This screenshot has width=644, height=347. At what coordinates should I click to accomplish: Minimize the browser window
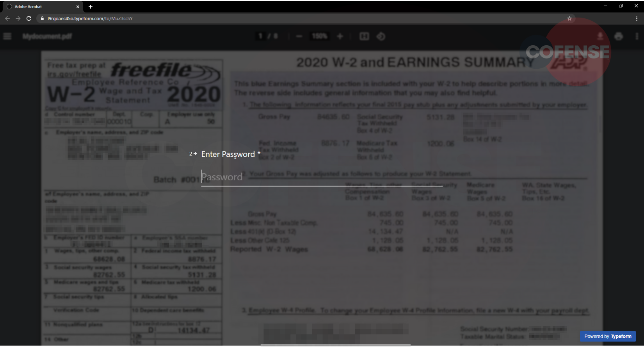pyautogui.click(x=605, y=6)
